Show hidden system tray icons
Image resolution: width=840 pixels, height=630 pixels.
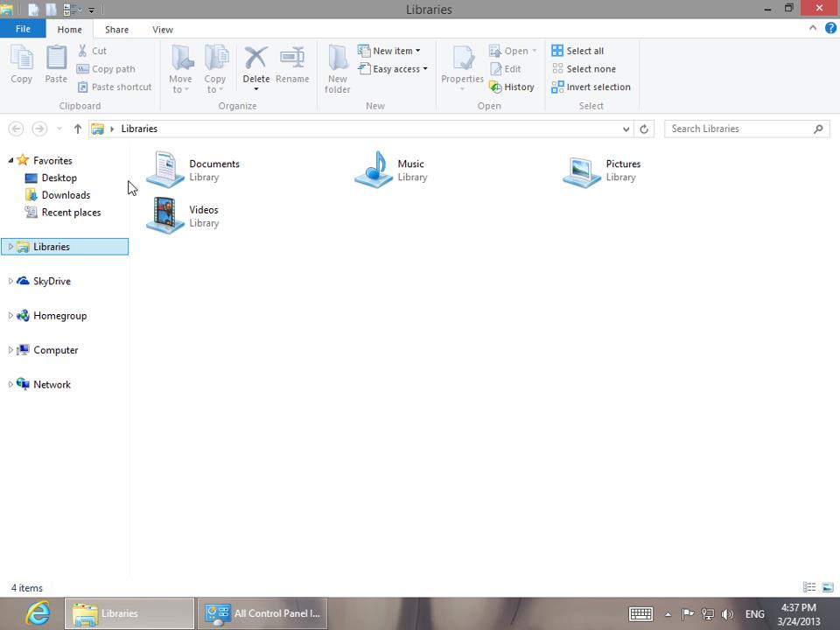668,614
